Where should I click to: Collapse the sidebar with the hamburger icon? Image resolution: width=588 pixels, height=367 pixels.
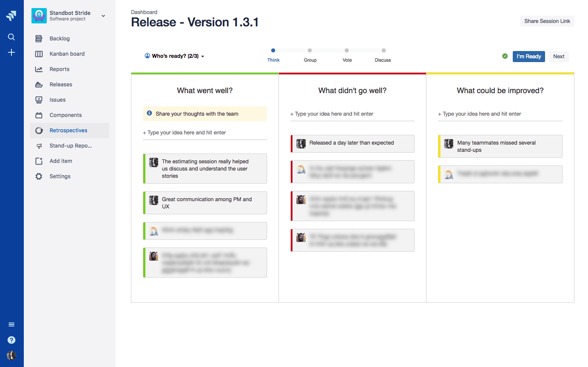point(11,324)
